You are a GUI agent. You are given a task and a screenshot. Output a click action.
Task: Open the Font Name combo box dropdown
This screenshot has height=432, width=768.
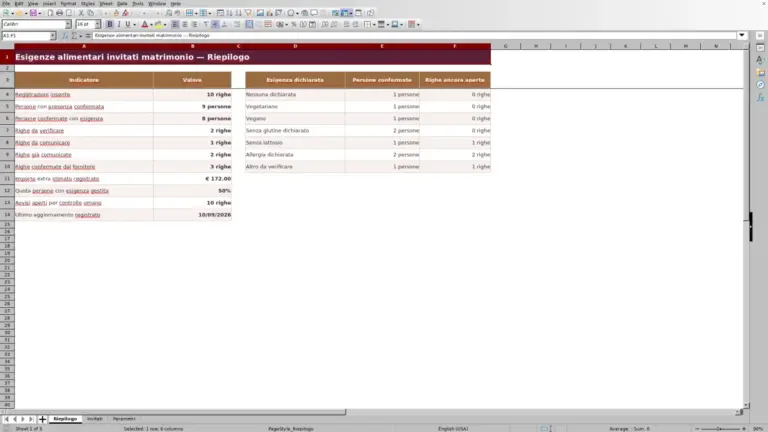tap(68, 24)
